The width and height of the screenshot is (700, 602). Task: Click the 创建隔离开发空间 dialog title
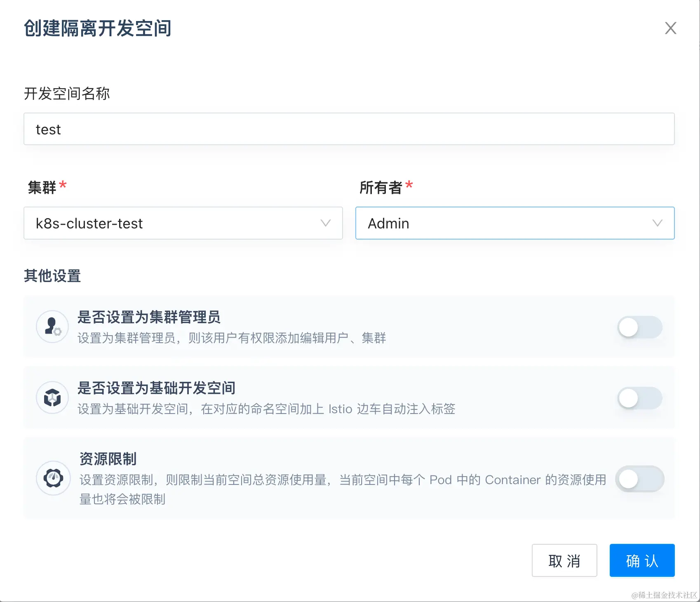(x=98, y=28)
